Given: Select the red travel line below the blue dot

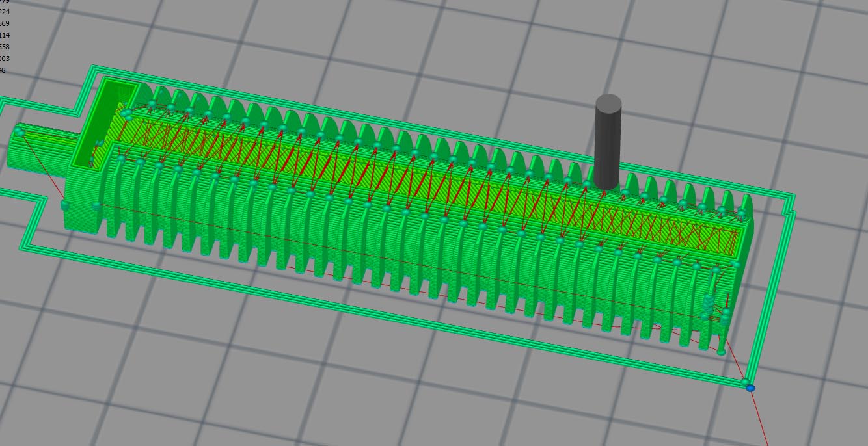Looking at the screenshot, I should click(761, 417).
